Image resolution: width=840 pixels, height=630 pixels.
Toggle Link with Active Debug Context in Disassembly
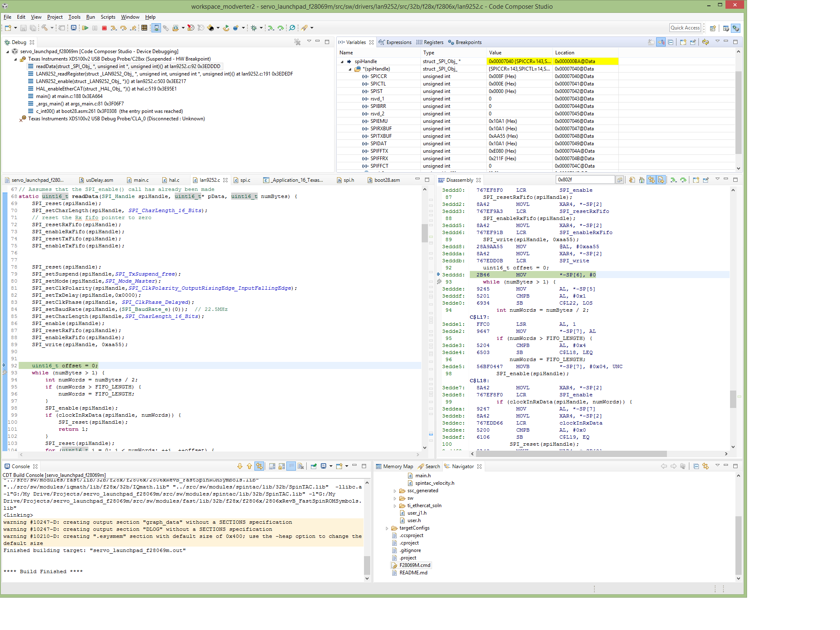pos(652,180)
